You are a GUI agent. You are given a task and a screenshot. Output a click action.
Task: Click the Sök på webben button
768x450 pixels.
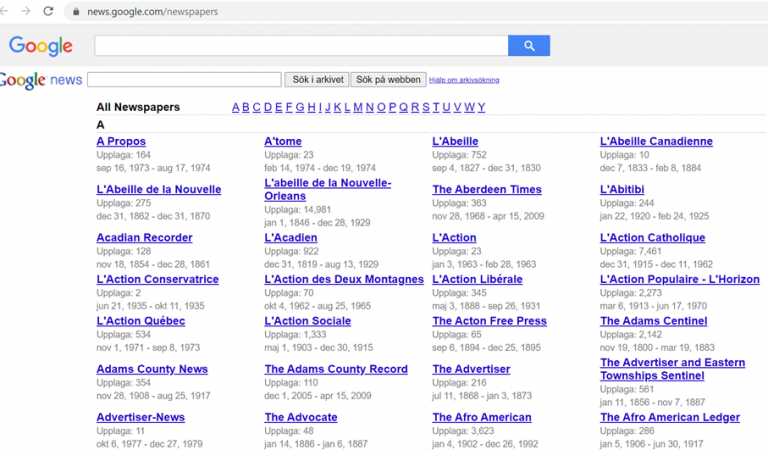click(388, 80)
